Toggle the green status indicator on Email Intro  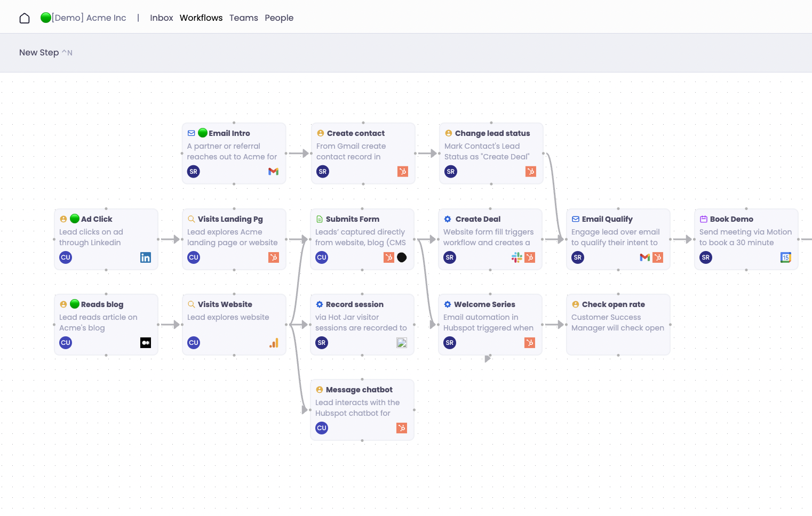pyautogui.click(x=203, y=133)
